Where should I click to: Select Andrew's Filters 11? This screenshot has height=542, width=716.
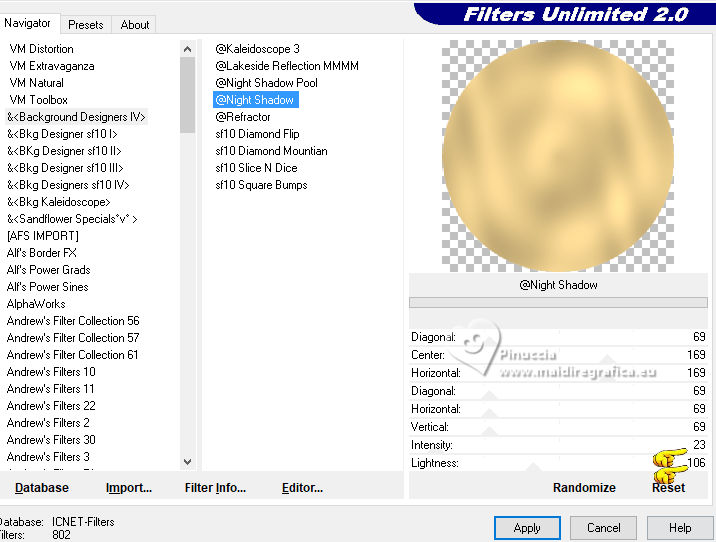click(x=51, y=389)
